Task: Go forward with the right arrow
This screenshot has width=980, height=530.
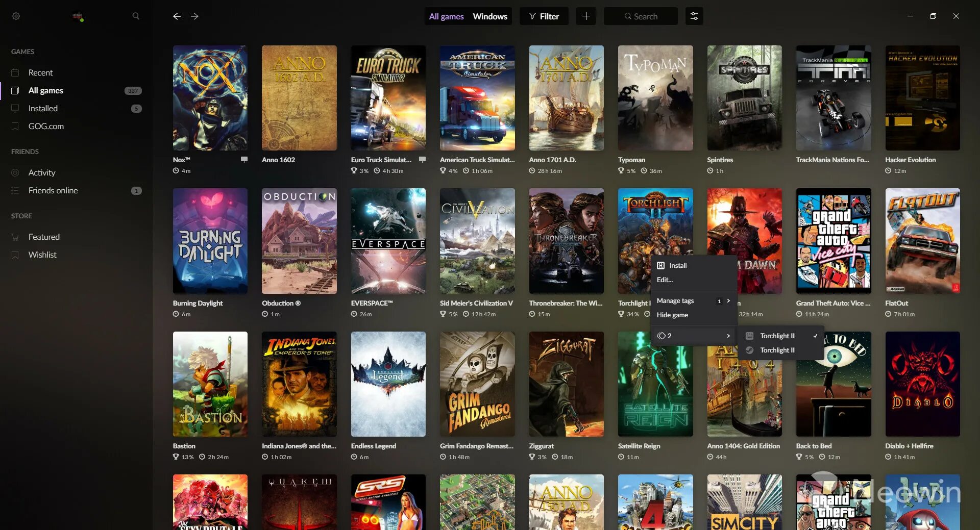Action: (194, 16)
